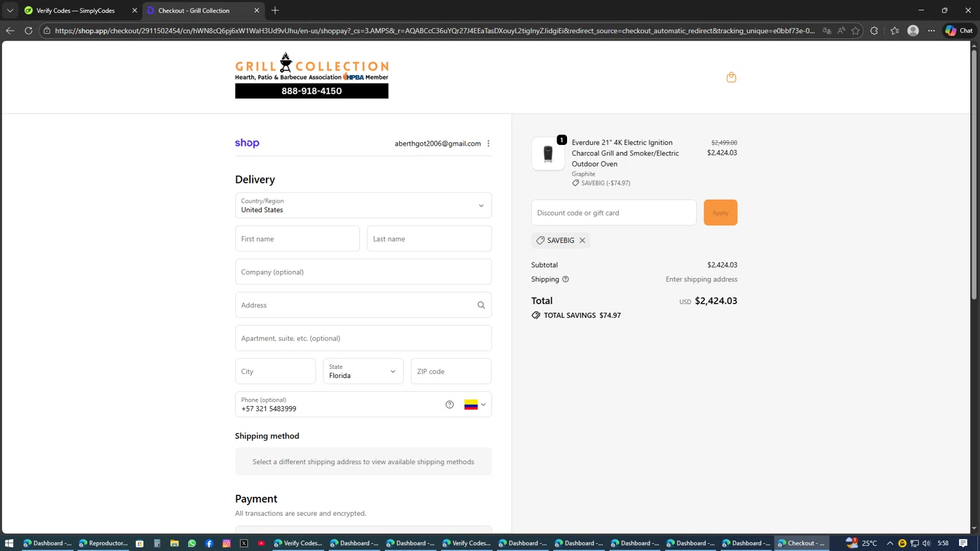Screen dimensions: 980x551
Task: Click the ZIP code field
Action: pos(451,371)
